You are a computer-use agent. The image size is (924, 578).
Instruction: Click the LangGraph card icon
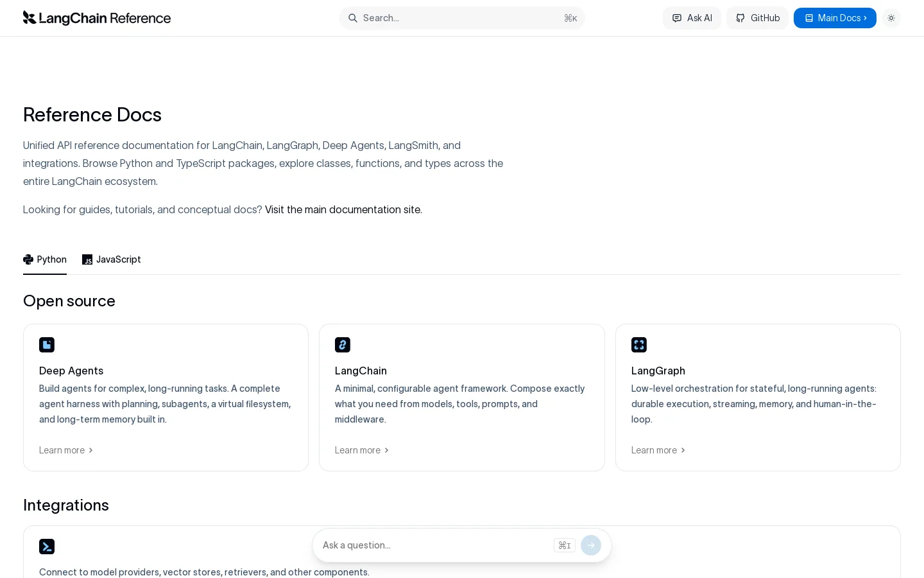pyautogui.click(x=639, y=345)
